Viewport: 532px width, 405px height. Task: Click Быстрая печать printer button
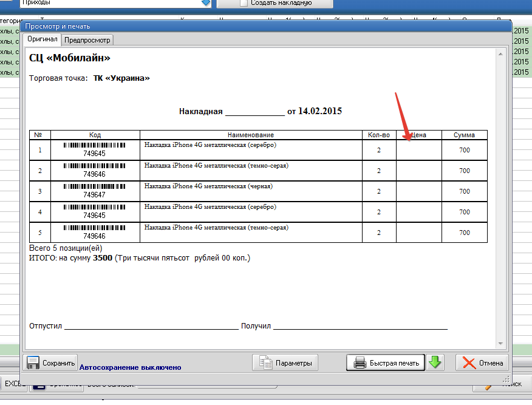[386, 362]
